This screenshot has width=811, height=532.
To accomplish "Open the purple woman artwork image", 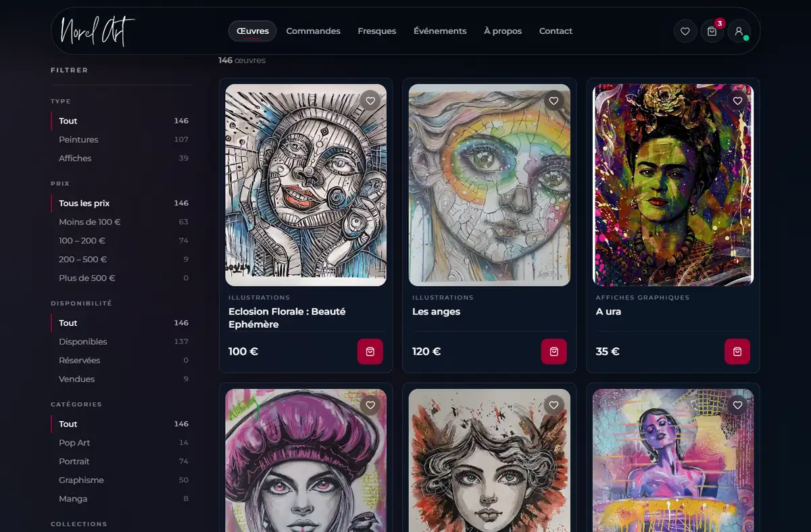I will click(x=674, y=460).
